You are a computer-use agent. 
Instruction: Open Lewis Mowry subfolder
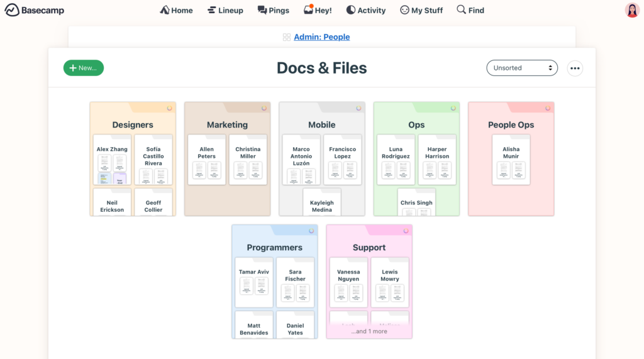tap(390, 282)
